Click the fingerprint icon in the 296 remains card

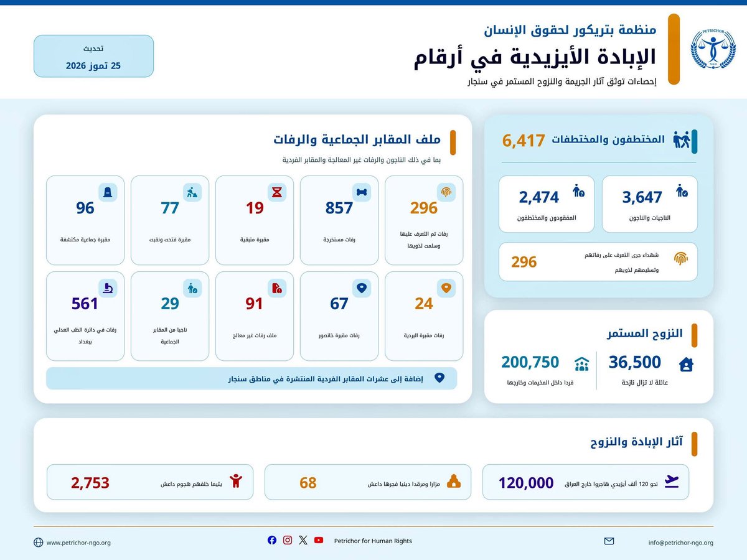tap(446, 192)
